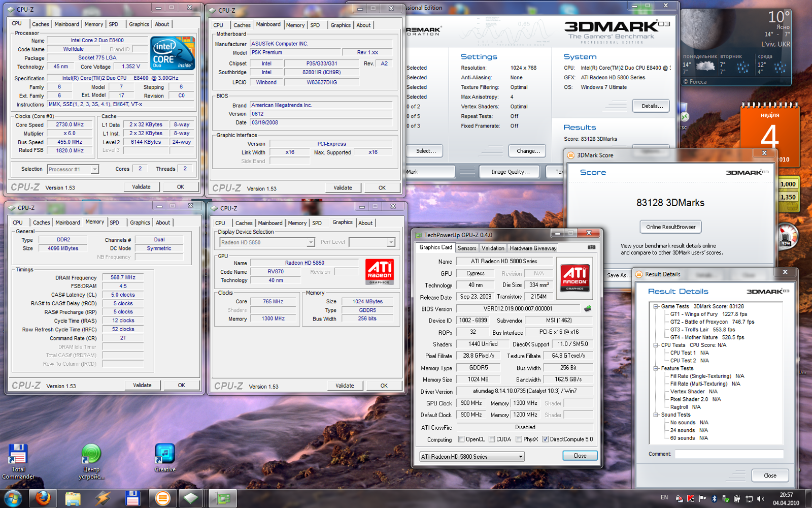Open the Validation tab in GPU-Z
The width and height of the screenshot is (812, 508).
(493, 248)
